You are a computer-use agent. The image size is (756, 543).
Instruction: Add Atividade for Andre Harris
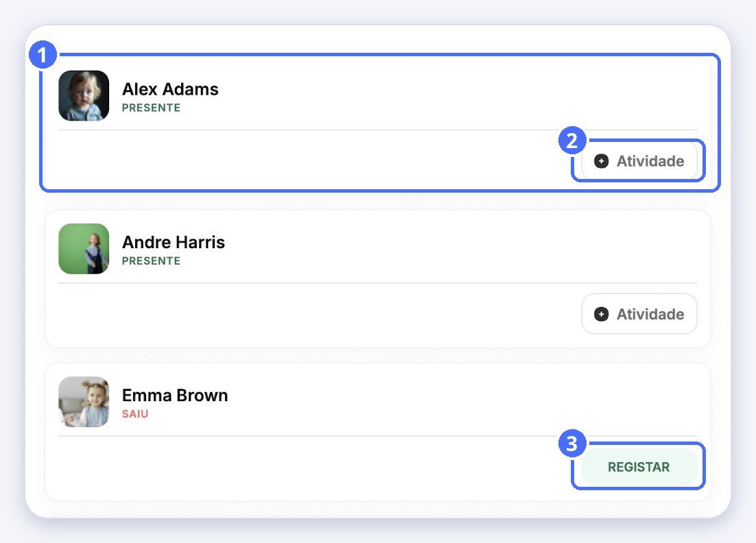pos(639,313)
